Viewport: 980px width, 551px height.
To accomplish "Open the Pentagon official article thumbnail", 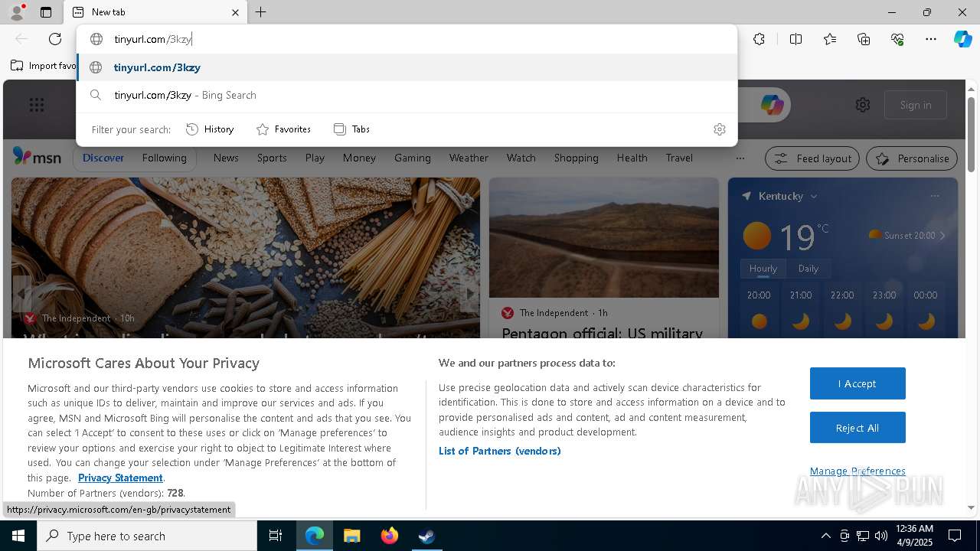I will (x=604, y=238).
